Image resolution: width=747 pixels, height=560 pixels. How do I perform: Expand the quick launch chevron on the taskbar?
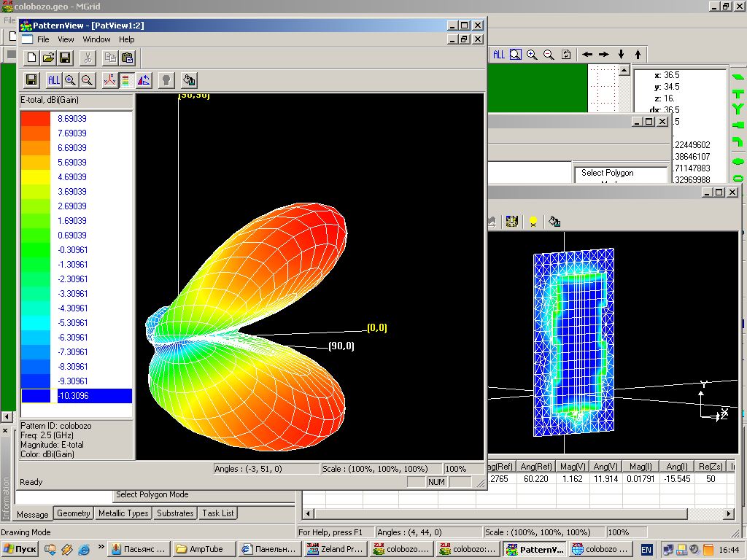click(x=101, y=547)
